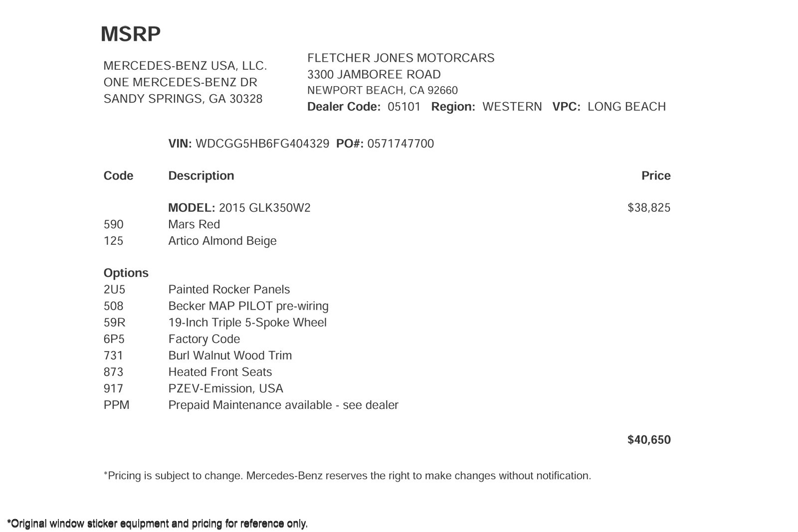Click the Painted Rocker Panels option
This screenshot has height=532, width=798.
point(229,290)
